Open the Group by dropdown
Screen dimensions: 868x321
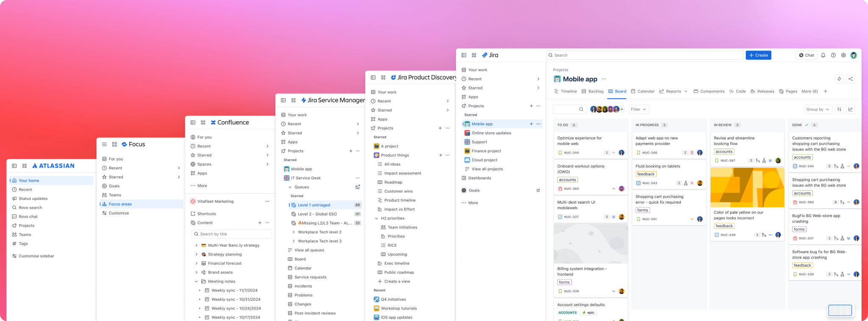(x=818, y=109)
